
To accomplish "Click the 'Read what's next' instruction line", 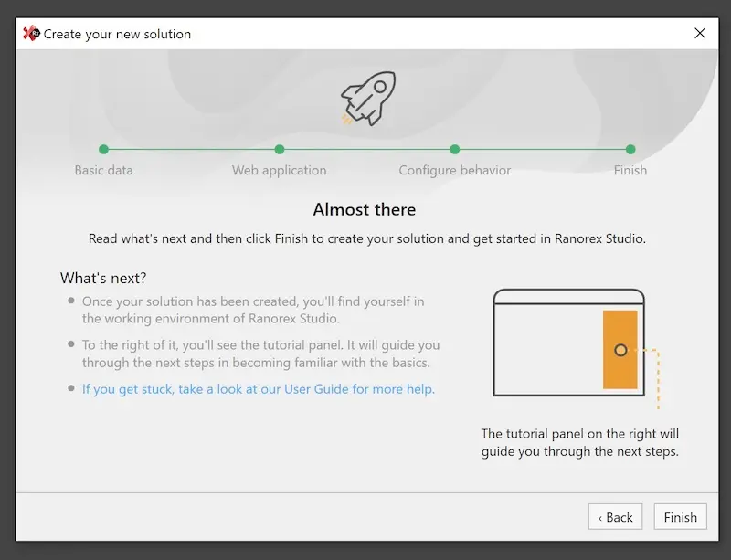I will coord(367,238).
